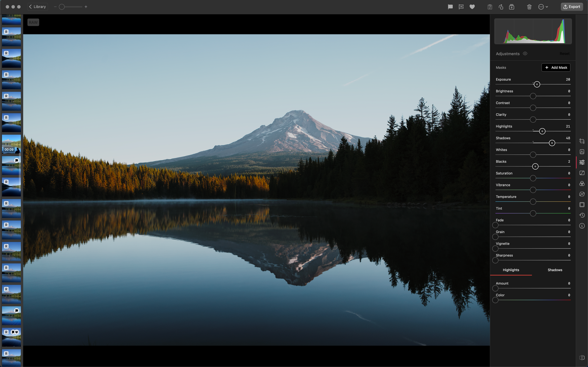Click the rotate image icon
The height and width of the screenshot is (367, 588).
(x=501, y=7)
